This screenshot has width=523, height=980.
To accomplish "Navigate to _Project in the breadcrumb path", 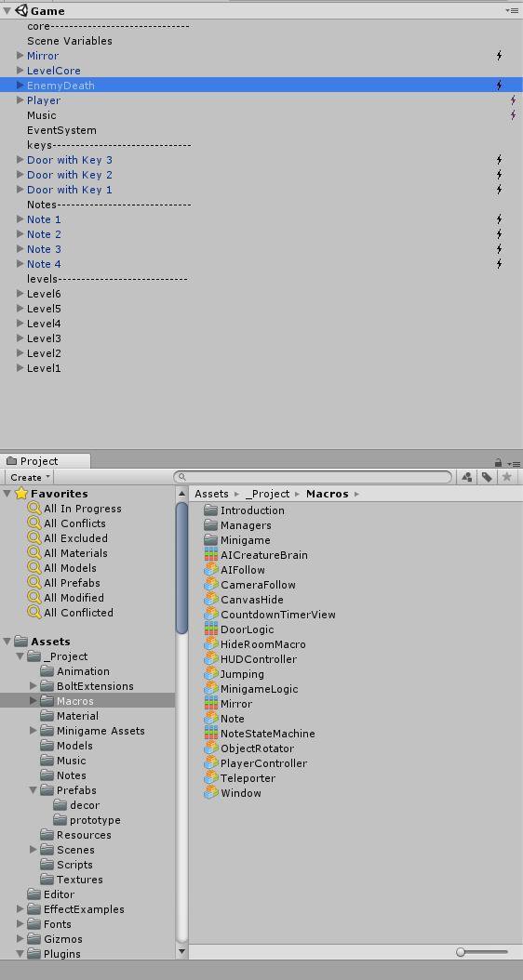I will point(267,494).
